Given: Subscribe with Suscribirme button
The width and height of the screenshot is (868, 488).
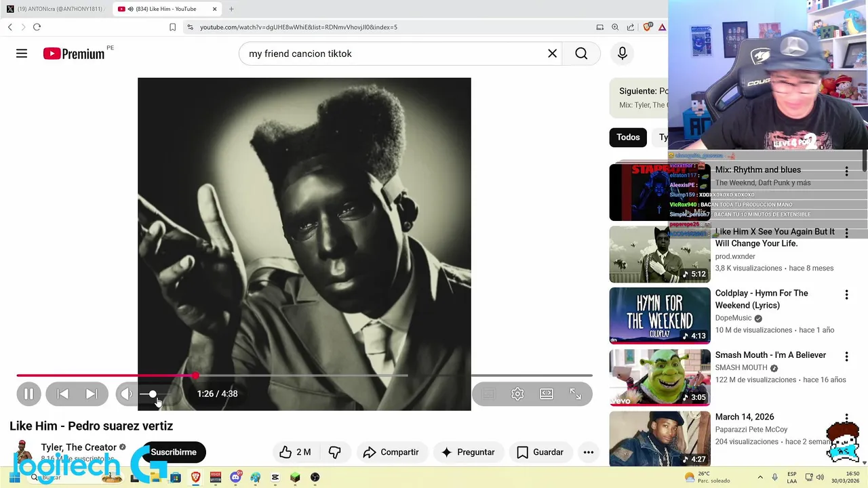Looking at the screenshot, I should click(174, 452).
